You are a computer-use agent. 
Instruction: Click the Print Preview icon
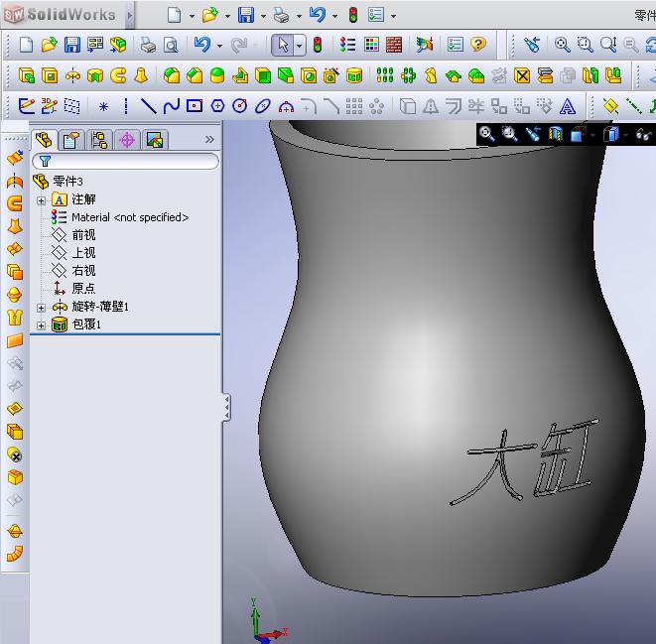(x=171, y=45)
